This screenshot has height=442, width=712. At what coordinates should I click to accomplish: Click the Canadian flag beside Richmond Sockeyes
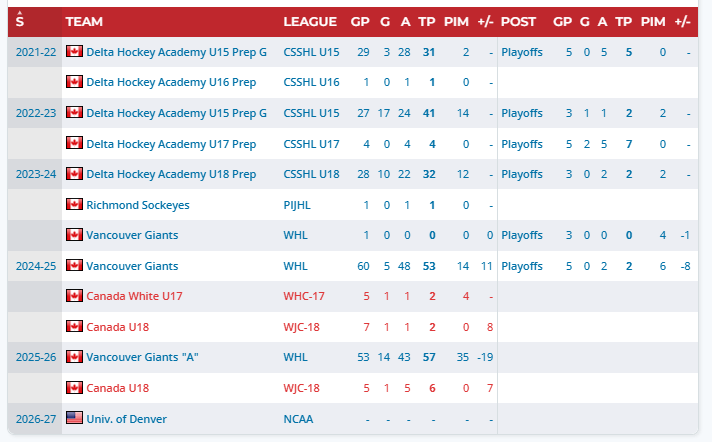point(74,204)
